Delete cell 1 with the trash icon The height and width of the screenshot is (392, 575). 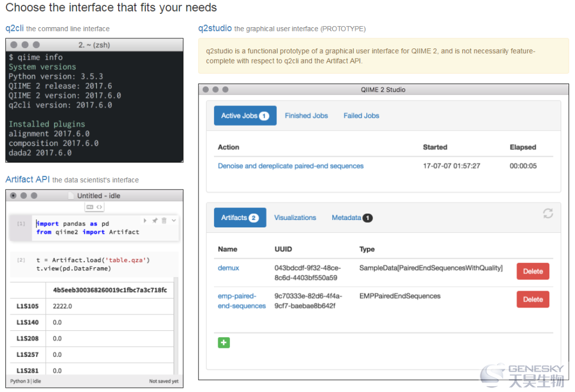(164, 220)
